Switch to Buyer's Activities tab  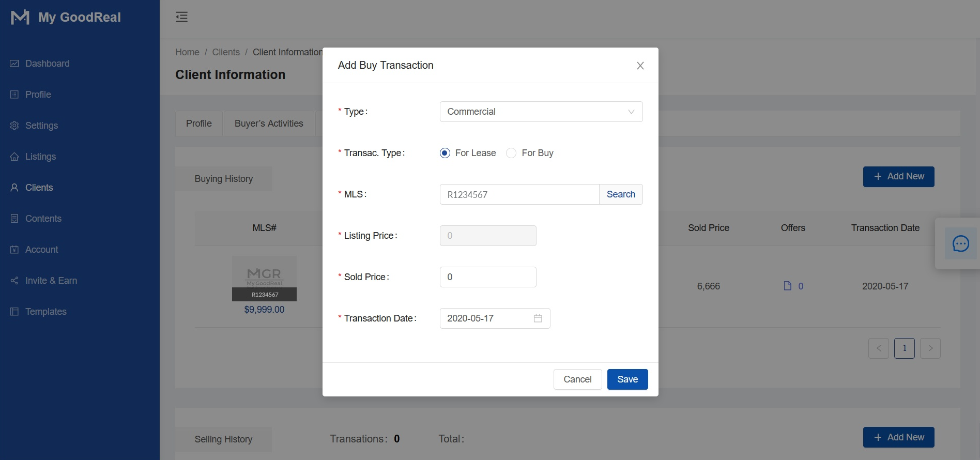click(x=269, y=124)
